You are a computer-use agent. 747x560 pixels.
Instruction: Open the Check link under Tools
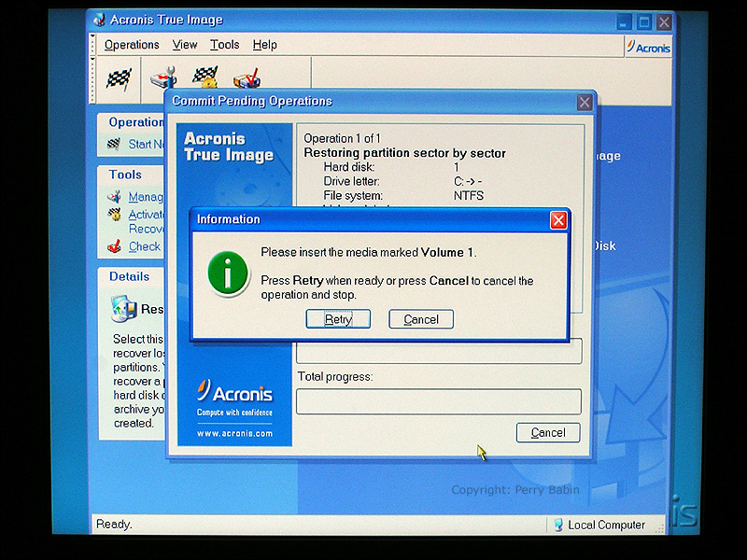(x=145, y=246)
